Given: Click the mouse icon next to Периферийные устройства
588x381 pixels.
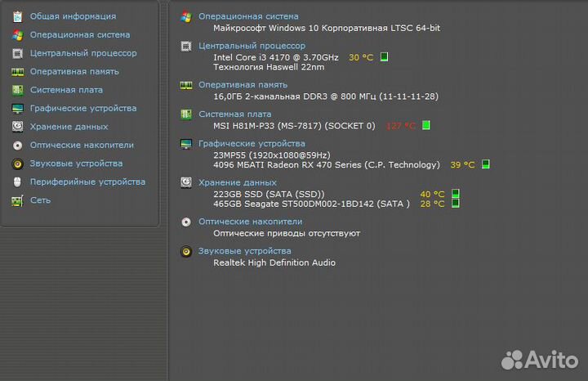Looking at the screenshot, I should 17,182.
